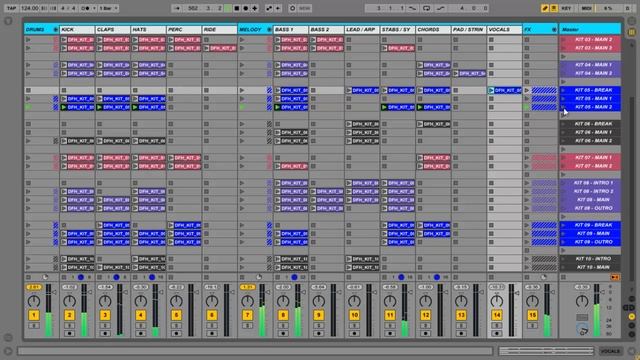Launch scene KIT 06 - MAIN 1
This screenshot has width=640, height=360.
(563, 132)
